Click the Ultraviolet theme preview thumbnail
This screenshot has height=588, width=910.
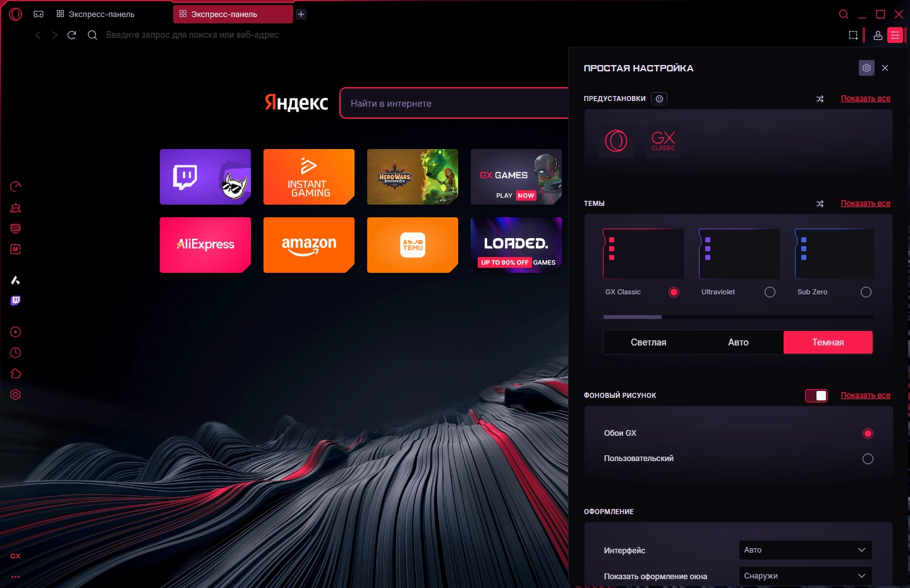click(739, 254)
